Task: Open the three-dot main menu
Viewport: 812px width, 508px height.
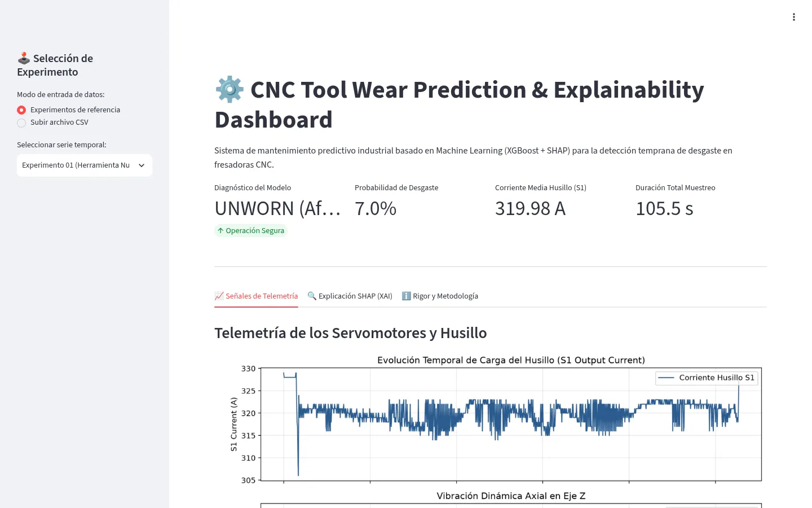Action: click(794, 17)
